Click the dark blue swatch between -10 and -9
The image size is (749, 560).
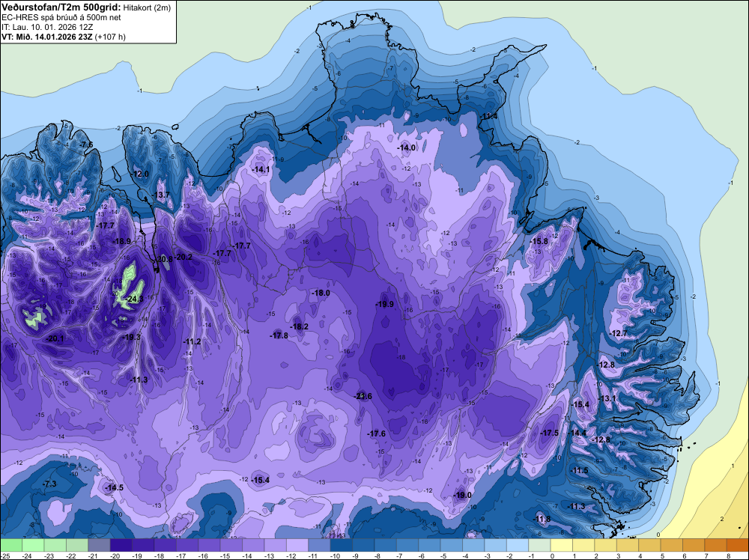[342, 545]
